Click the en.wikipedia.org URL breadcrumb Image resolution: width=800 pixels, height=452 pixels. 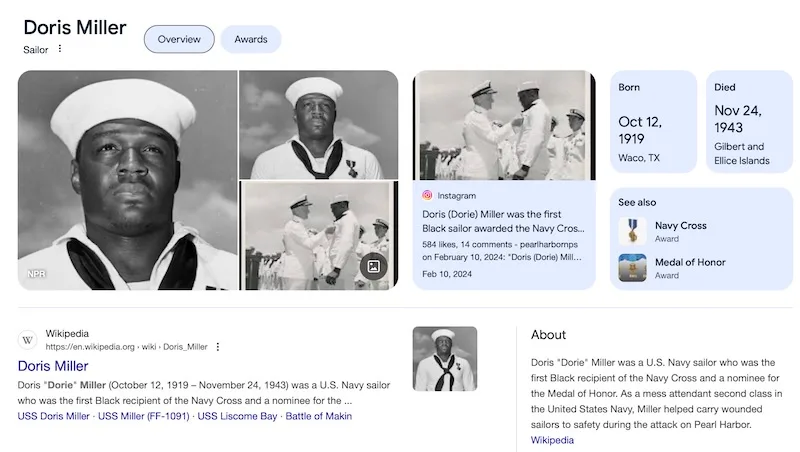tap(127, 347)
